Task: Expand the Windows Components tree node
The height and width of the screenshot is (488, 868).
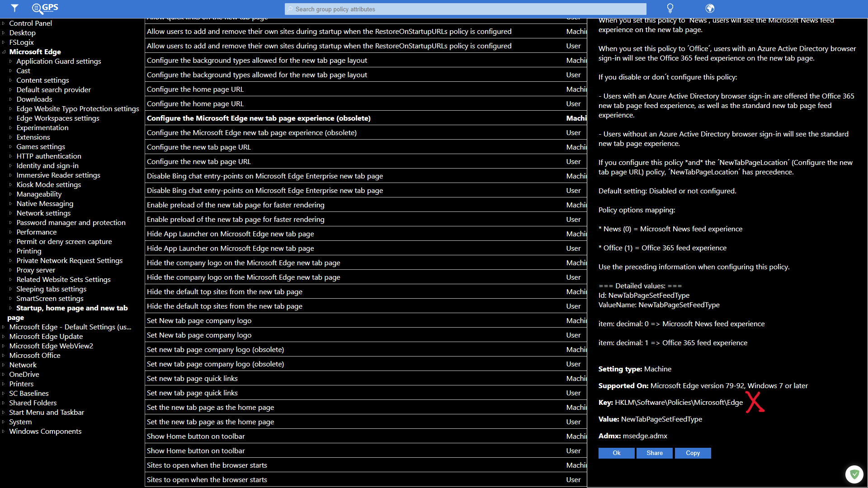Action: coord(4,432)
